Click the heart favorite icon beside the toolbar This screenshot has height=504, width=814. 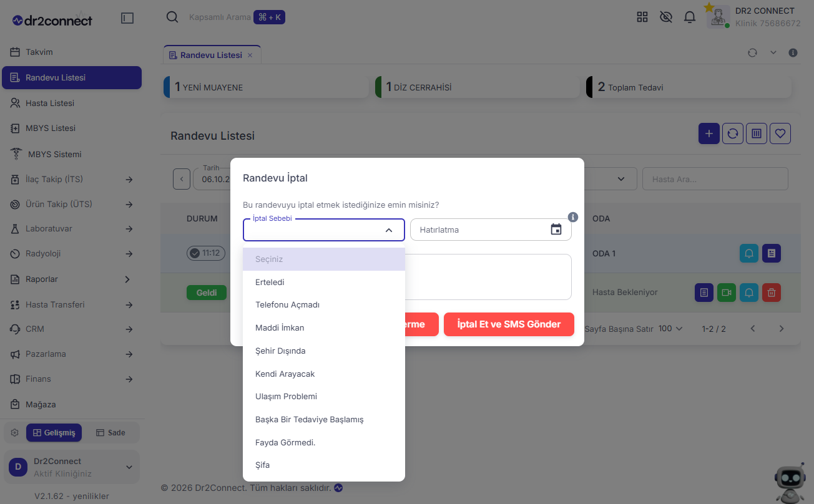point(780,133)
